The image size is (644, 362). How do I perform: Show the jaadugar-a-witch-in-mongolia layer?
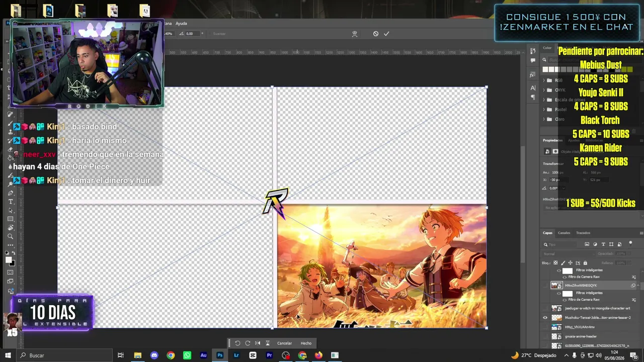tap(545, 308)
